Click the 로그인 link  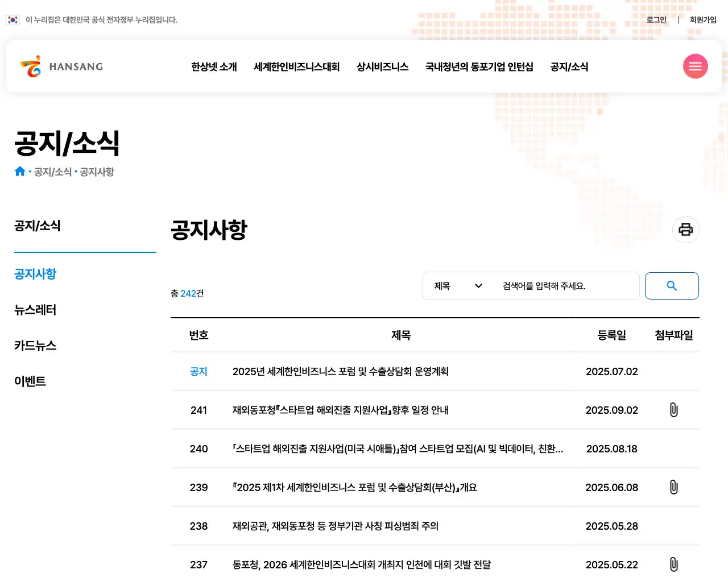pos(656,20)
